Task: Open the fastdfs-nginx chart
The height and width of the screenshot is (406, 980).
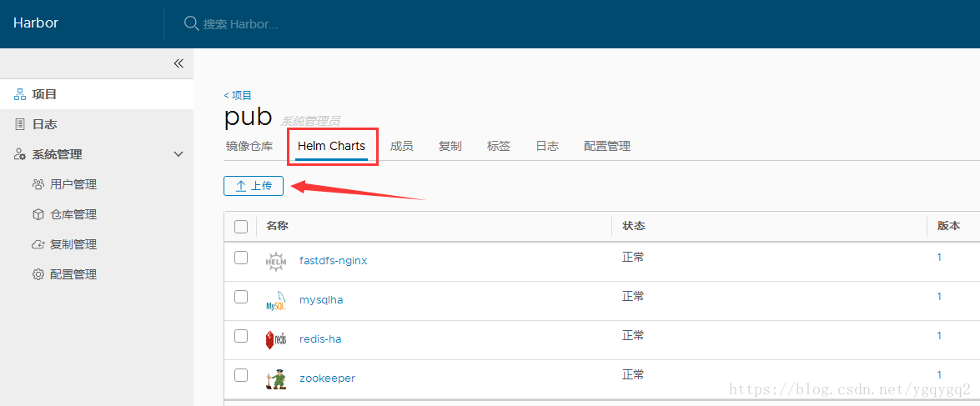Action: (x=333, y=260)
